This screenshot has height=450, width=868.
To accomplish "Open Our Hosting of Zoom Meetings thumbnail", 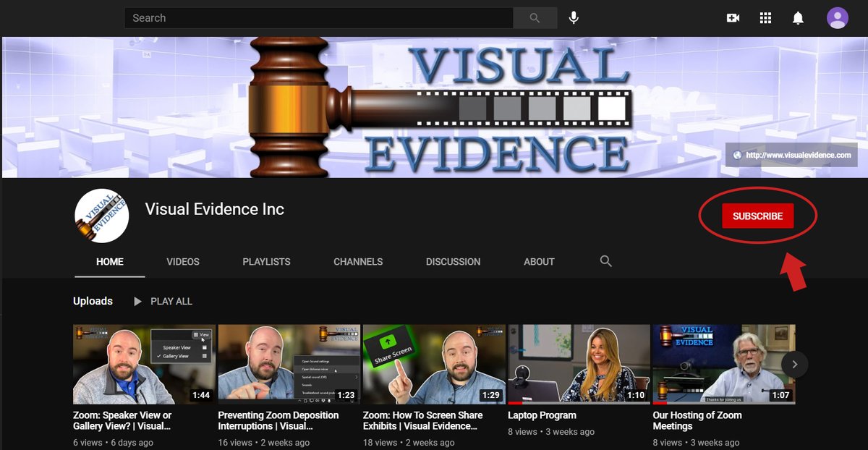I will 724,364.
